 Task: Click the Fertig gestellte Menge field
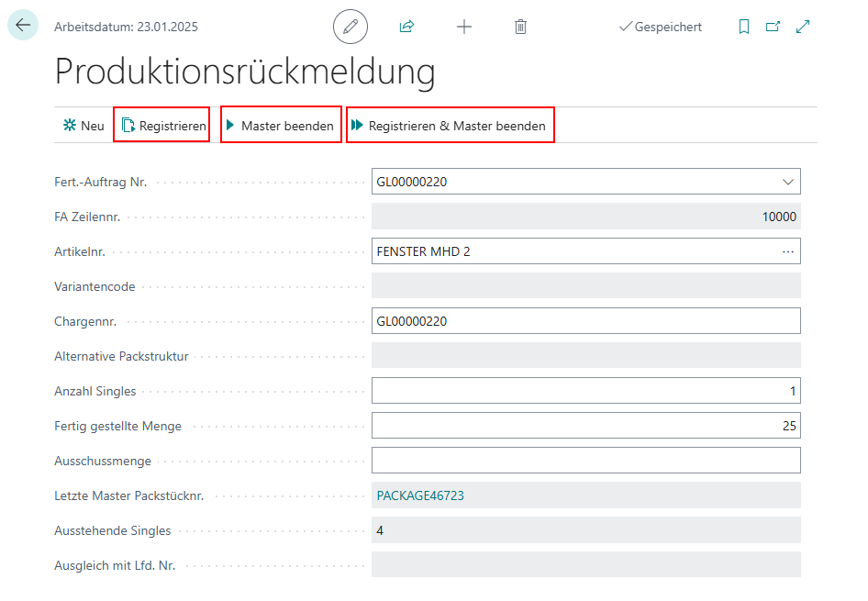585,426
